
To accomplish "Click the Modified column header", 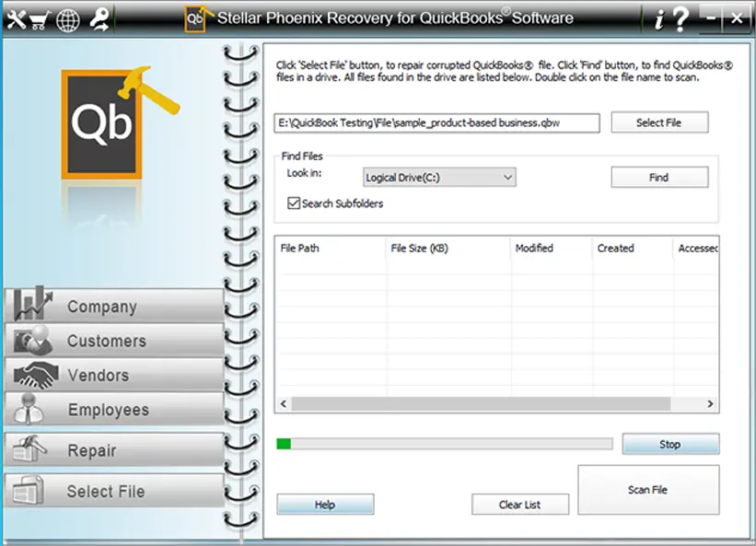I will (551, 249).
